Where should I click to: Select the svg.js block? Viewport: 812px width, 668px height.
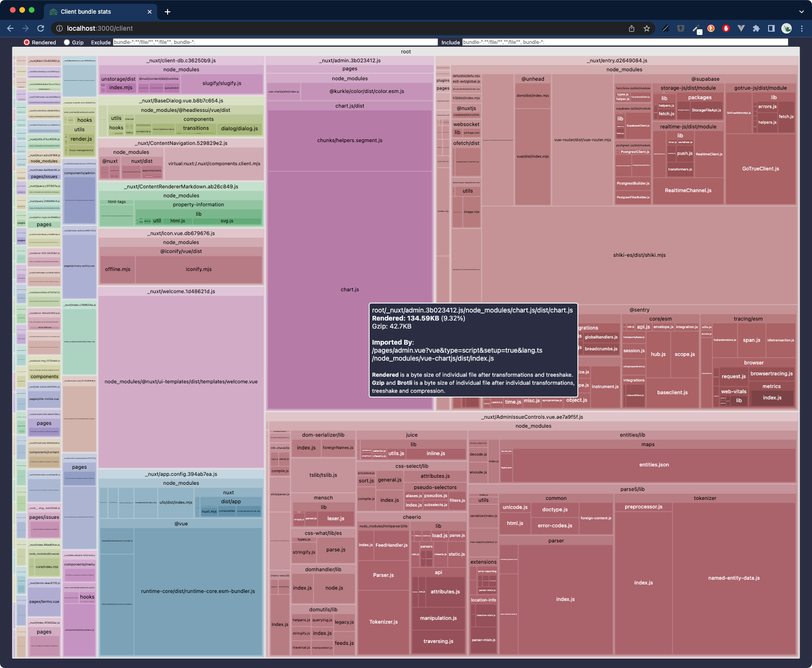pos(227,221)
